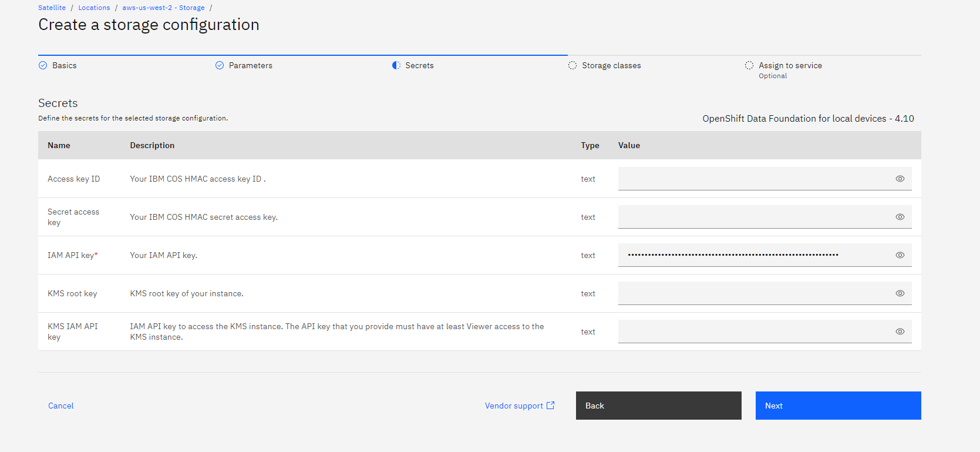Click the Description column header
The height and width of the screenshot is (452, 980).
tap(152, 145)
